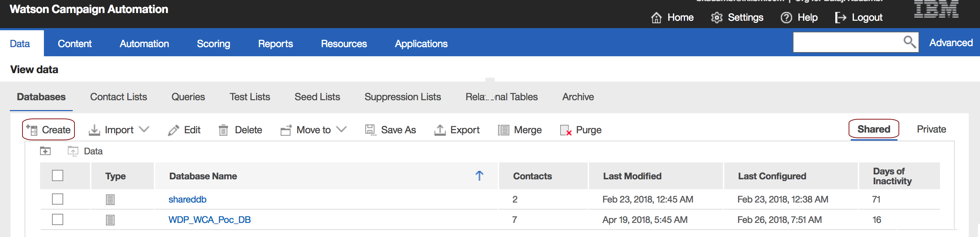Click the shareddb database type icon
980x237 pixels.
[110, 199]
